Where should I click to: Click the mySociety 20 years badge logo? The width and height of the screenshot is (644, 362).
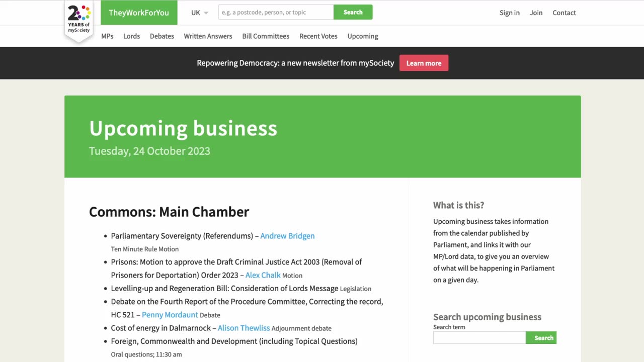[79, 20]
